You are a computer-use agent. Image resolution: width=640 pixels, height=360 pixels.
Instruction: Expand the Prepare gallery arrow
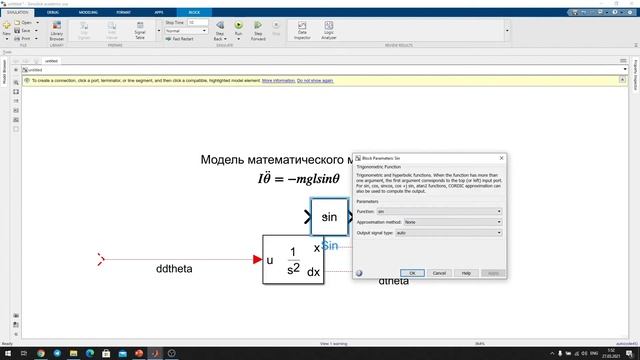pos(159,31)
